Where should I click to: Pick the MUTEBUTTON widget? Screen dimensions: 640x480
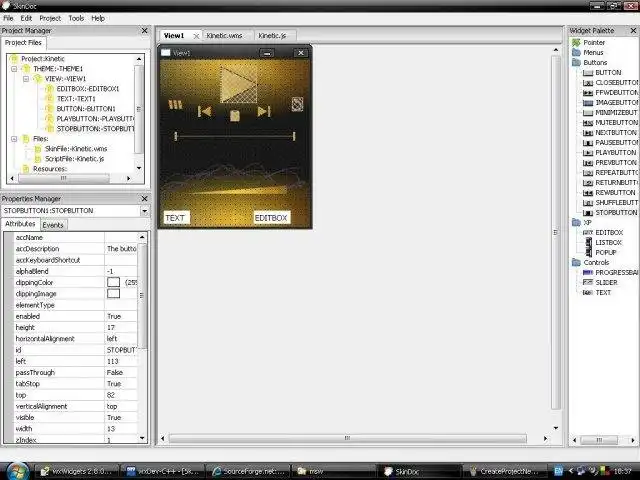tap(610, 122)
